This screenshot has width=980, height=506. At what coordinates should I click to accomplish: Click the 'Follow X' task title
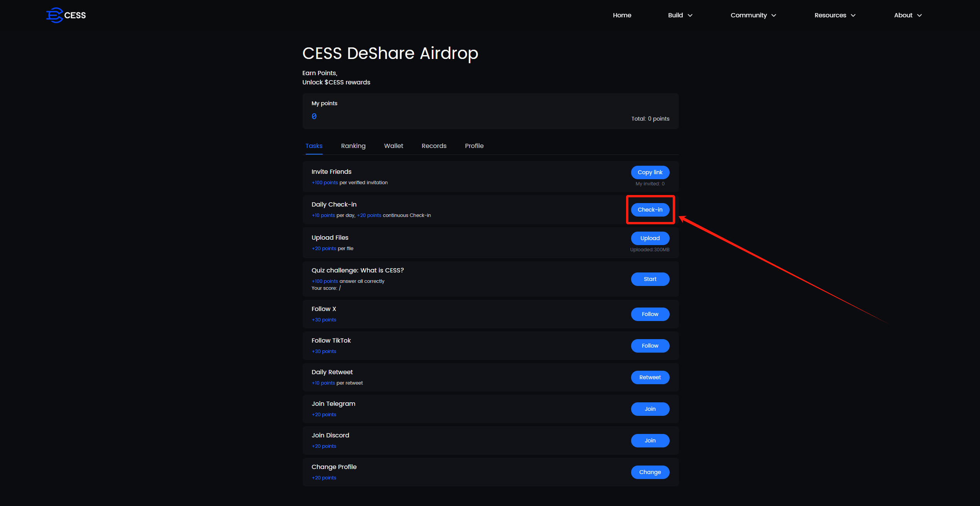[x=324, y=309]
